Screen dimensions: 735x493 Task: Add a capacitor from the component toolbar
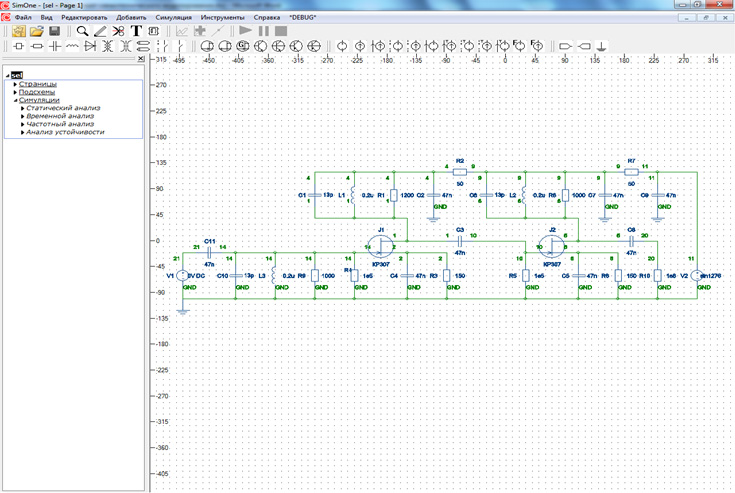(x=55, y=46)
